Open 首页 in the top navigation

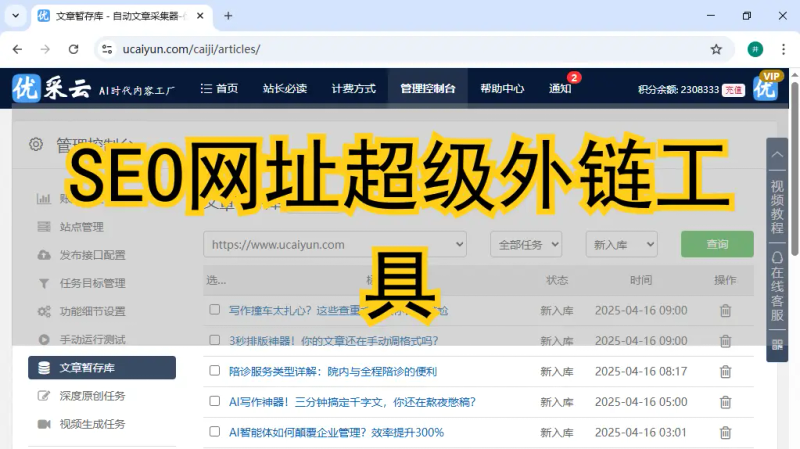pyautogui.click(x=219, y=89)
